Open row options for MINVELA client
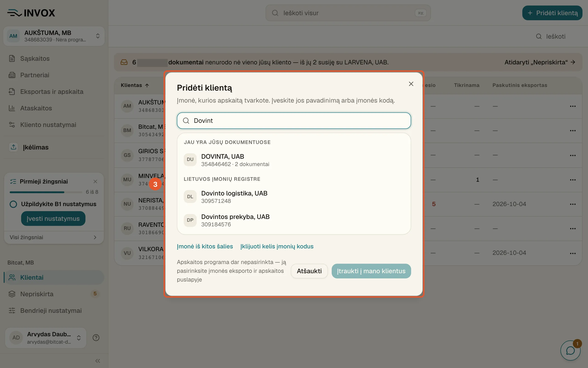Screen dimensions: 588x368 (573, 180)
